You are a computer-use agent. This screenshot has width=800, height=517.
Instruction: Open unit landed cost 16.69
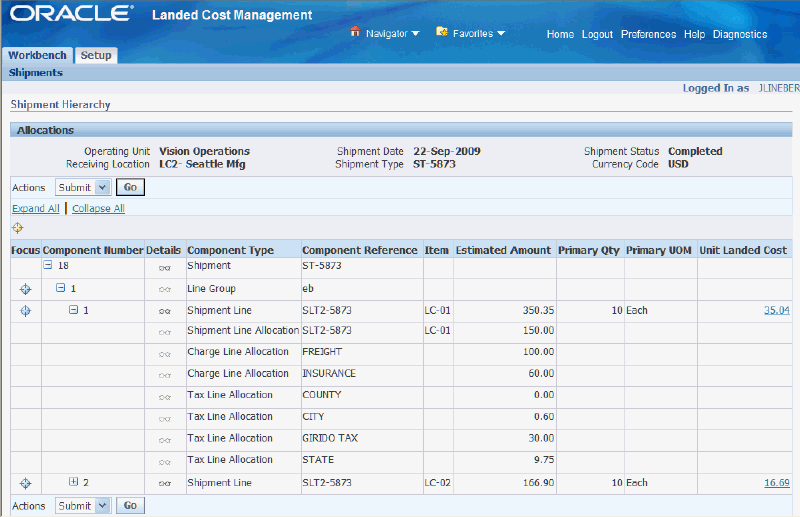tap(777, 483)
